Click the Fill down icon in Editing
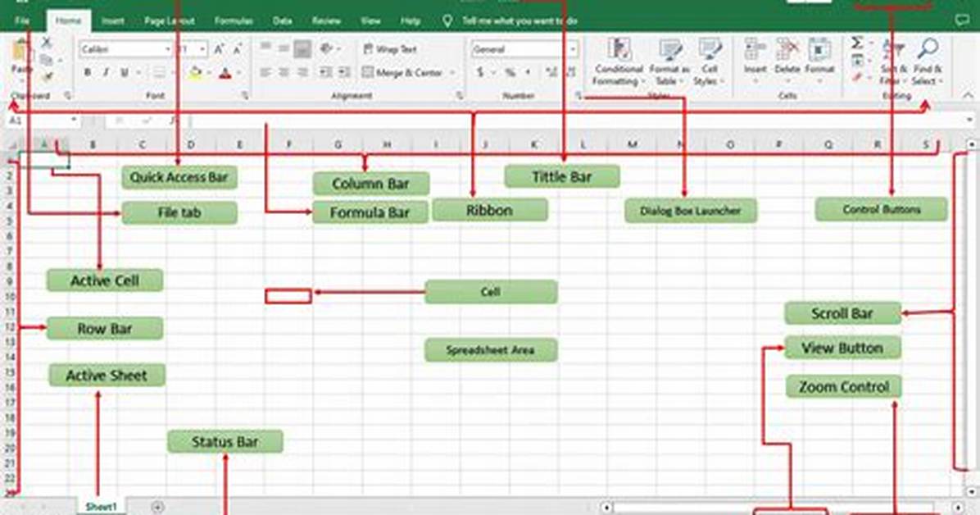This screenshot has width=980, height=515. pos(857,61)
